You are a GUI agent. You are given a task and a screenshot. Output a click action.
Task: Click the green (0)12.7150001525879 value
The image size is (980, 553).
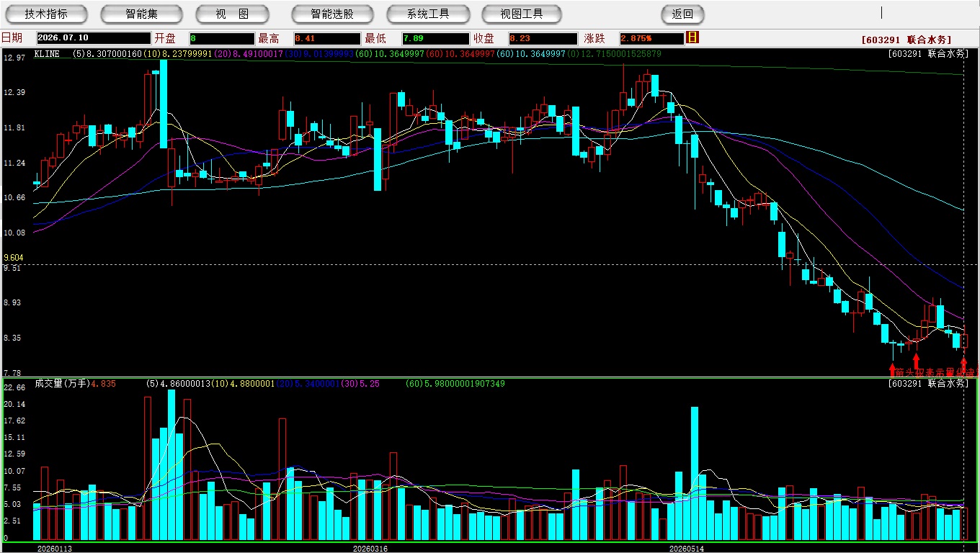[x=614, y=54]
